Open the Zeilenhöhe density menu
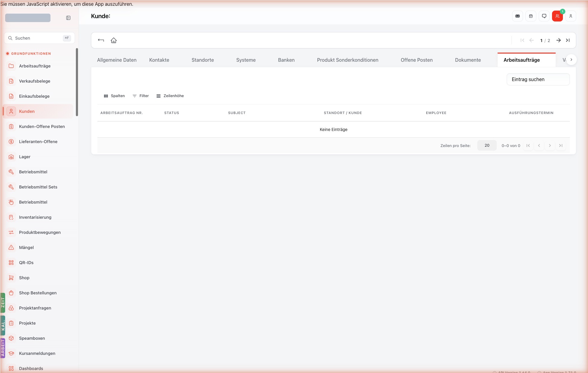Screen dimensions: 588x373 pos(170,96)
